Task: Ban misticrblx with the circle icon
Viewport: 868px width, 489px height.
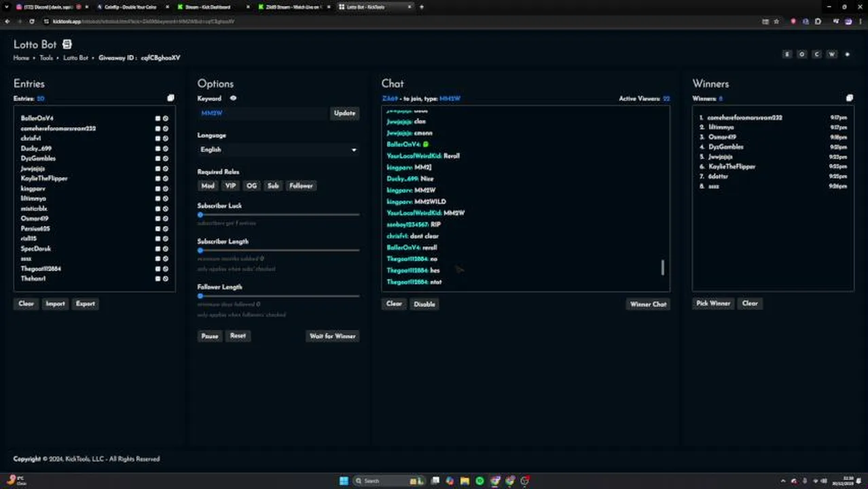Action: click(x=165, y=209)
